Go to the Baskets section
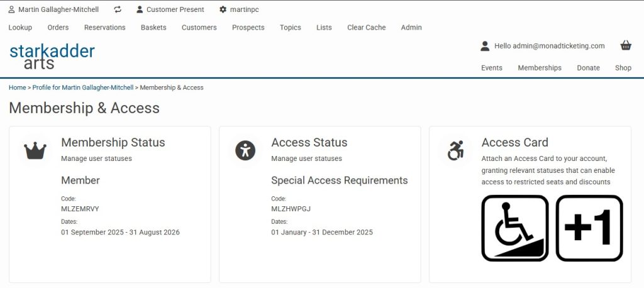This screenshot has width=644, height=288. [x=153, y=28]
